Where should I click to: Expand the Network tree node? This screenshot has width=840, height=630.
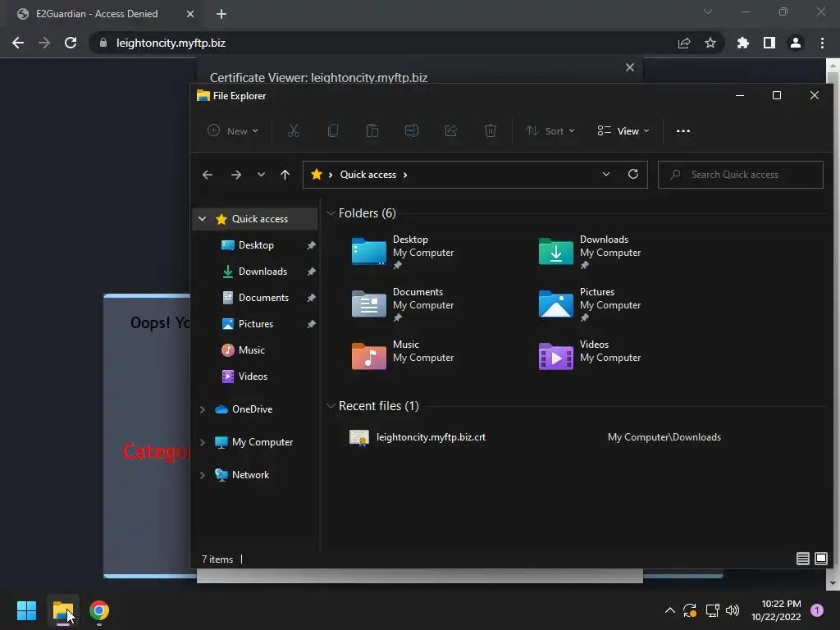click(x=202, y=475)
